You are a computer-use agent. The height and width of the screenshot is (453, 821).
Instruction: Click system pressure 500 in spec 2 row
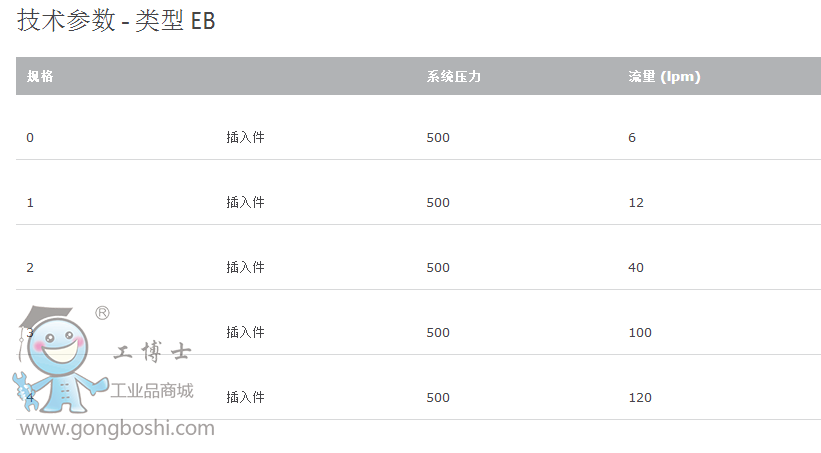(x=438, y=268)
